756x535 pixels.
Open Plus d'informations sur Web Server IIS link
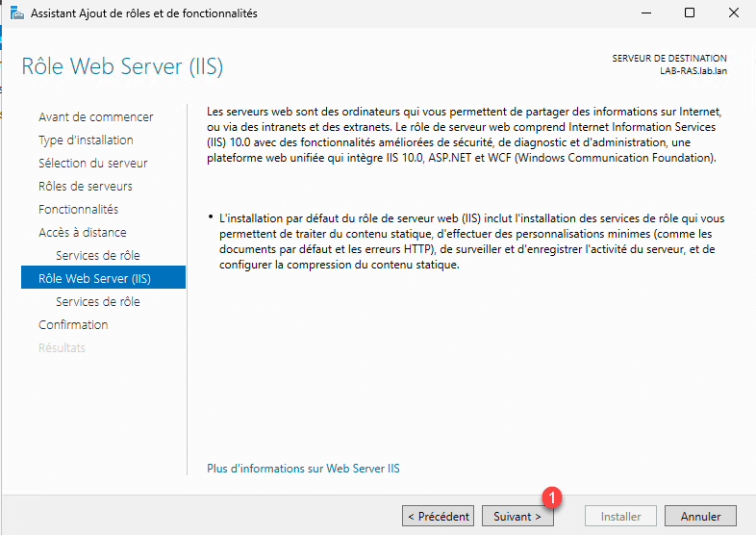tap(303, 469)
